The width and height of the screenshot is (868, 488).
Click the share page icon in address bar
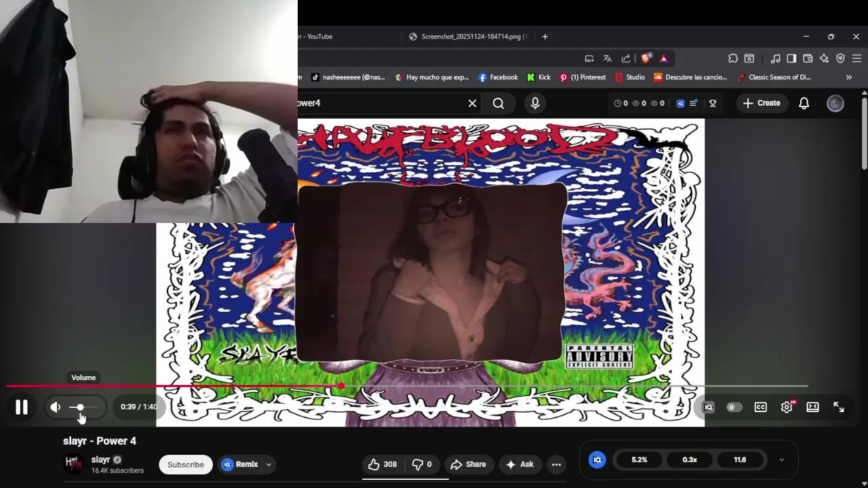point(626,58)
